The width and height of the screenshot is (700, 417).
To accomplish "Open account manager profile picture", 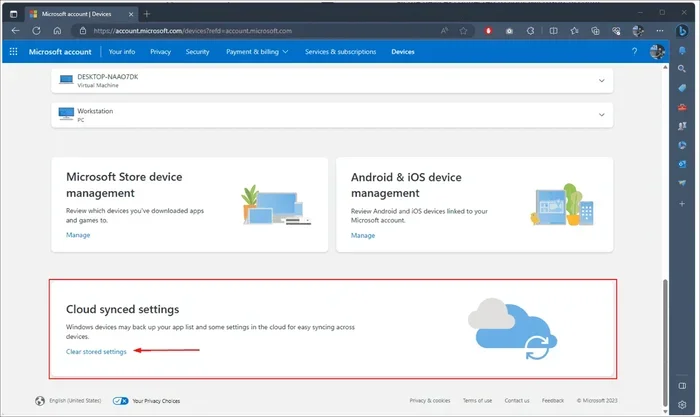I will pyautogui.click(x=657, y=52).
